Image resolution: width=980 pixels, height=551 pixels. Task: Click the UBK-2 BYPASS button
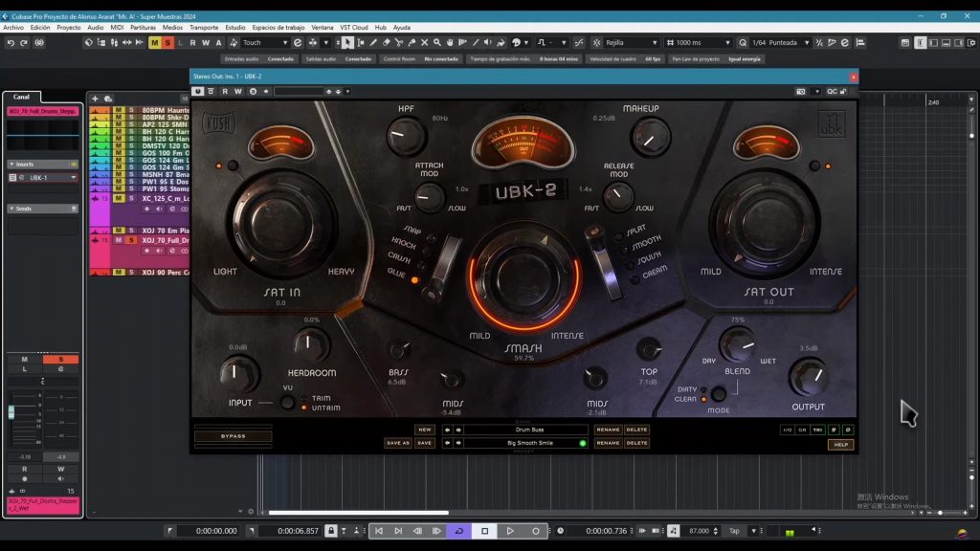click(234, 436)
